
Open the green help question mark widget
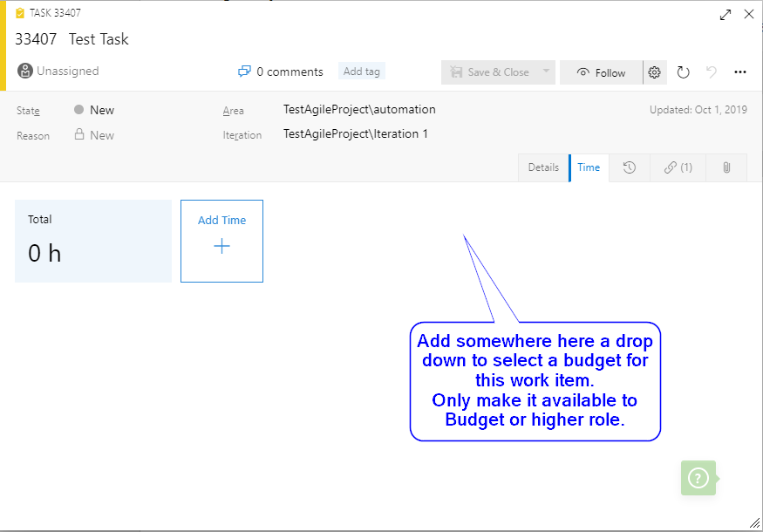coord(698,478)
